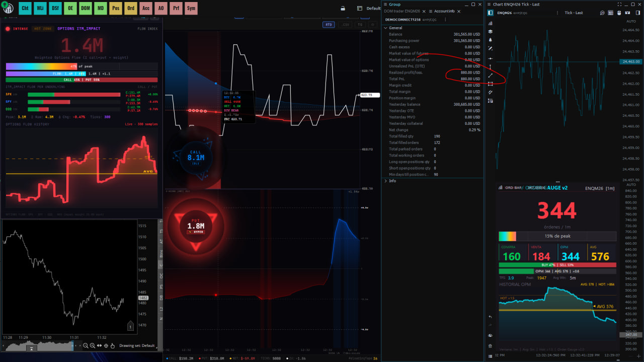Toggle the eye visibility icon near gauge
Viewport: 644px width, 362px height.
click(491, 336)
